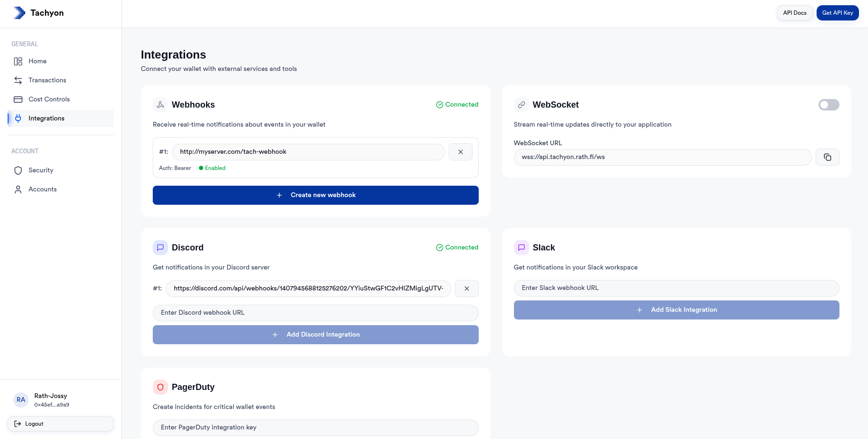Click the Transactions arrows icon

(x=18, y=80)
